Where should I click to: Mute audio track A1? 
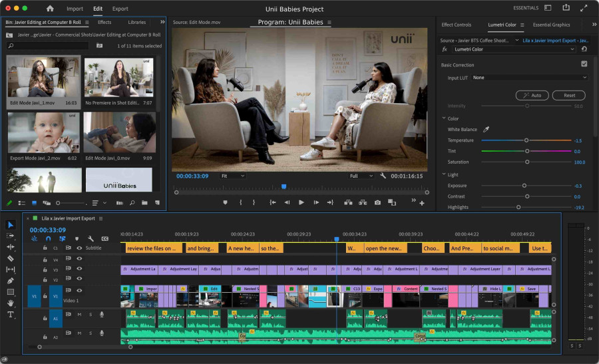(x=79, y=315)
